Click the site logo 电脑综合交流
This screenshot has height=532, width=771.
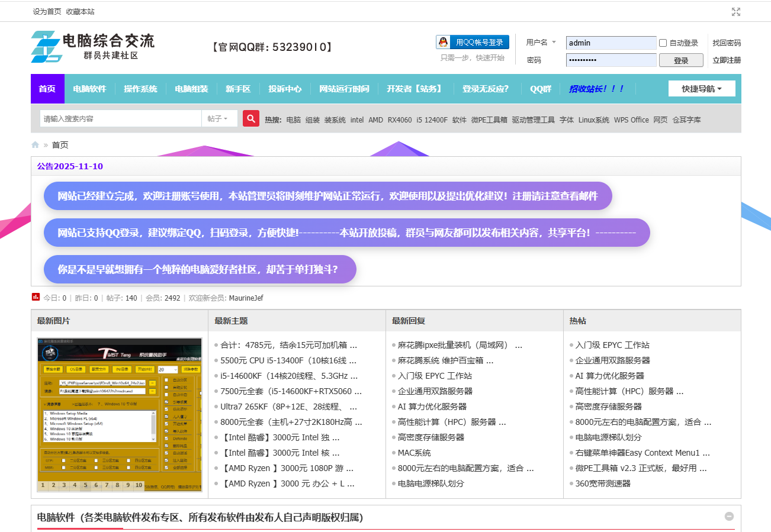[93, 47]
